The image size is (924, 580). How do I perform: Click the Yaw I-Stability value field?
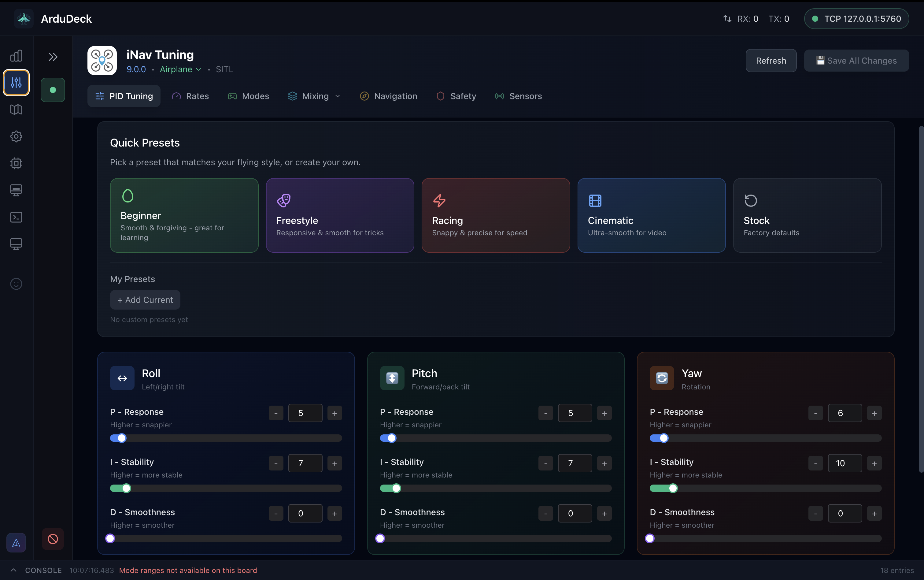click(x=845, y=463)
